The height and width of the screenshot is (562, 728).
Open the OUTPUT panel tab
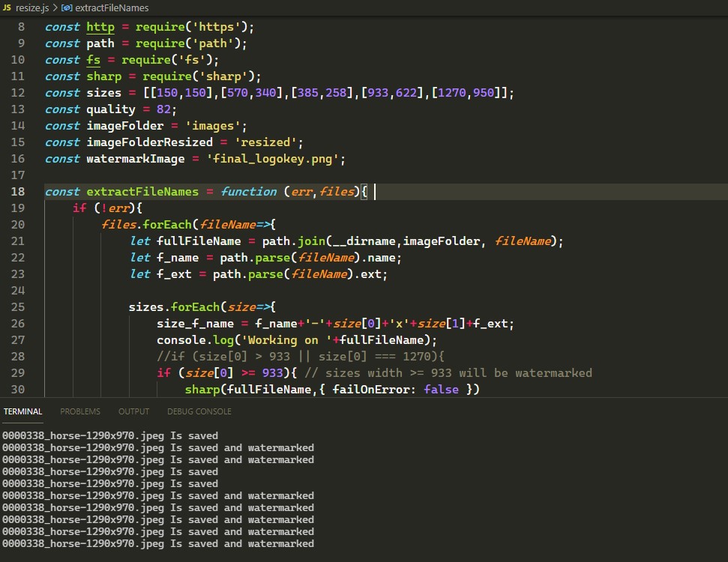(x=133, y=411)
